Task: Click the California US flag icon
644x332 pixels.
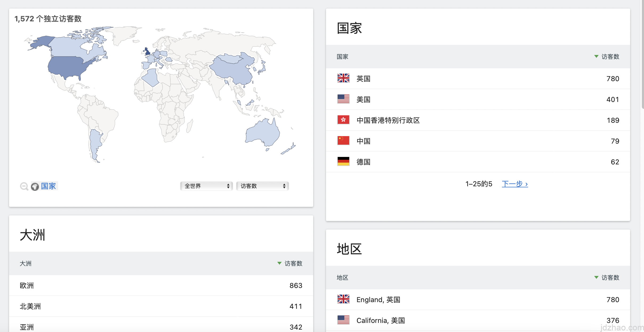Action: pos(343,320)
